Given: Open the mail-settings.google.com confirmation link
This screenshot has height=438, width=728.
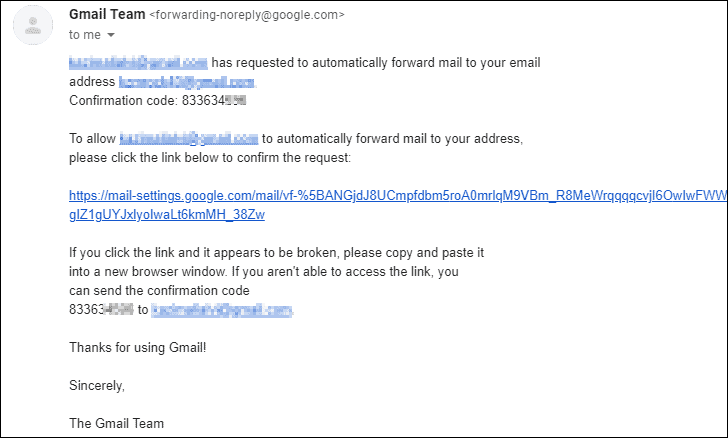Looking at the screenshot, I should tap(398, 196).
